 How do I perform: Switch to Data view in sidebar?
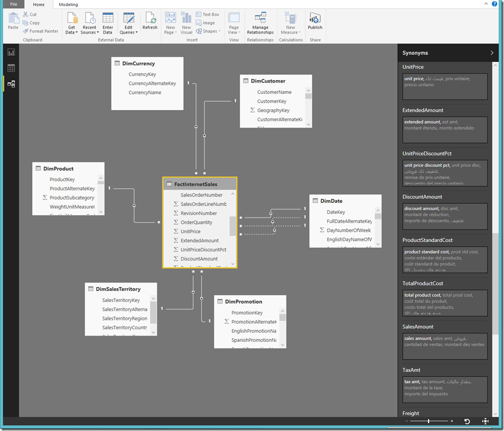tap(11, 68)
